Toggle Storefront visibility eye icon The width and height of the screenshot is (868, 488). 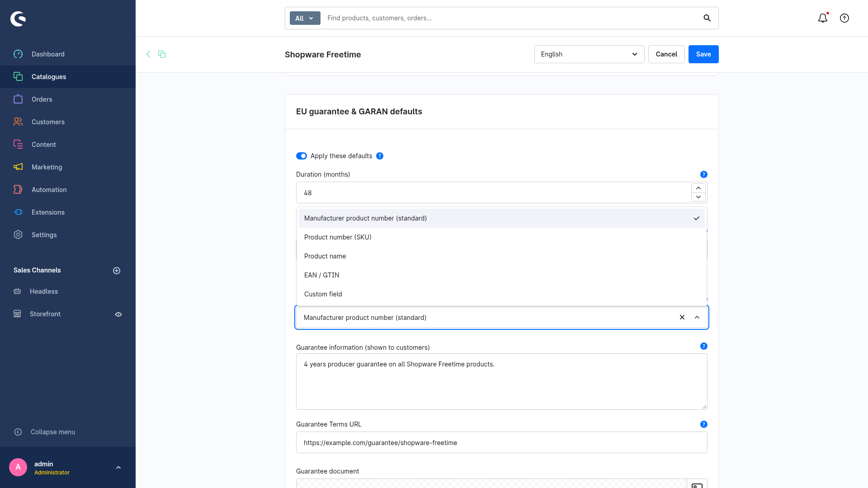click(118, 314)
